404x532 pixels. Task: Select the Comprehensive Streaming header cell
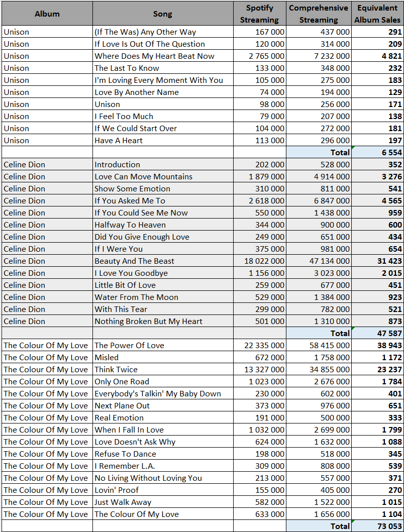[319, 14]
